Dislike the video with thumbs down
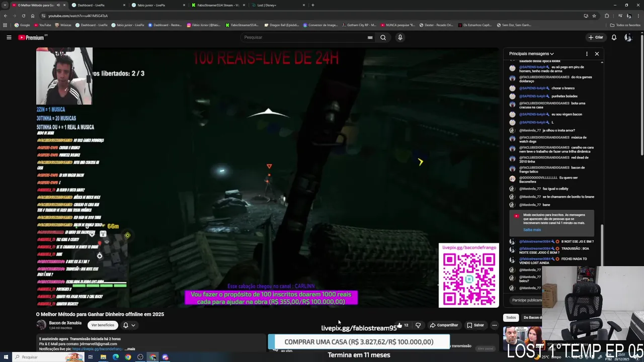644x362 pixels. pyautogui.click(x=418, y=325)
